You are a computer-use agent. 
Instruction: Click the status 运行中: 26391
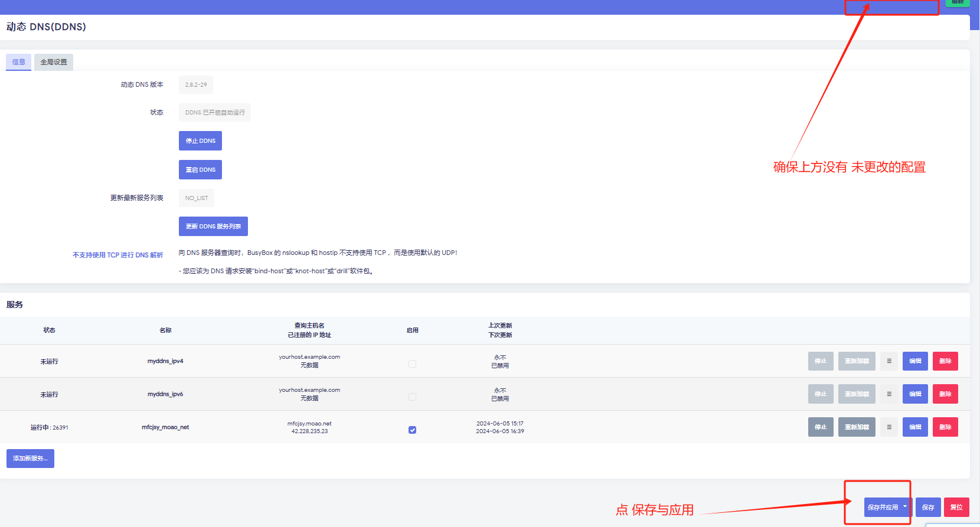click(x=49, y=427)
